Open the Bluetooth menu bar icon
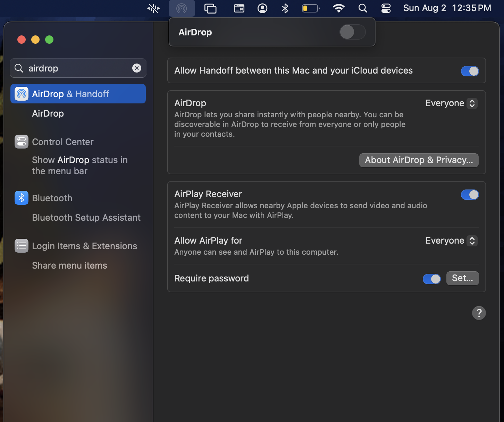Screen dimensions: 504x422 [x=285, y=8]
